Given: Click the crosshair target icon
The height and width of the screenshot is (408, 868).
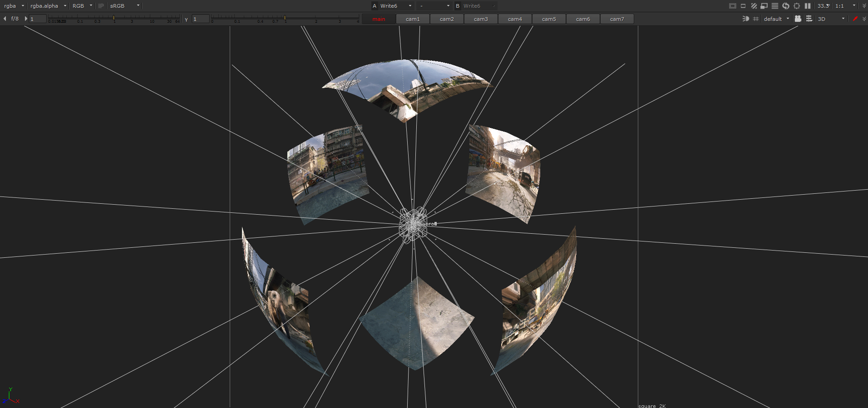Looking at the screenshot, I should pyautogui.click(x=797, y=6).
